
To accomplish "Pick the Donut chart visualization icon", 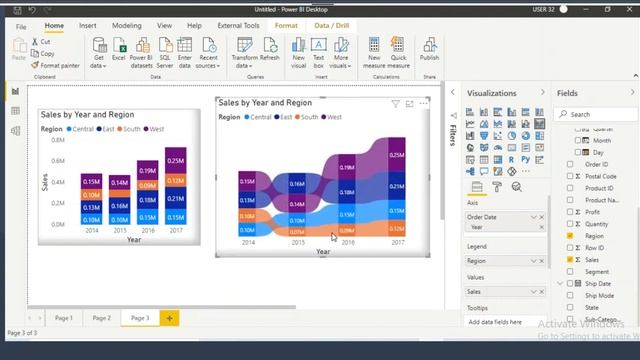I will pos(526,136).
